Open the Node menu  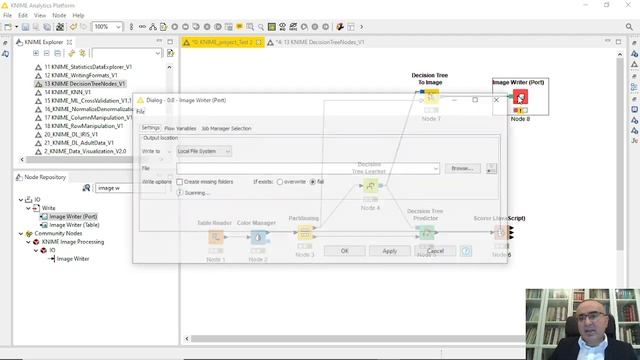(x=59, y=16)
